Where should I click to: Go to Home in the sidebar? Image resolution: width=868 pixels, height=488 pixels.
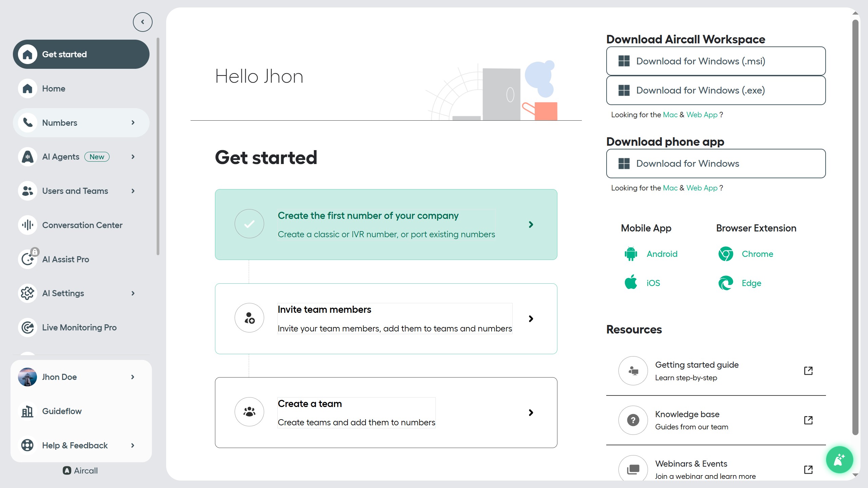(81, 88)
